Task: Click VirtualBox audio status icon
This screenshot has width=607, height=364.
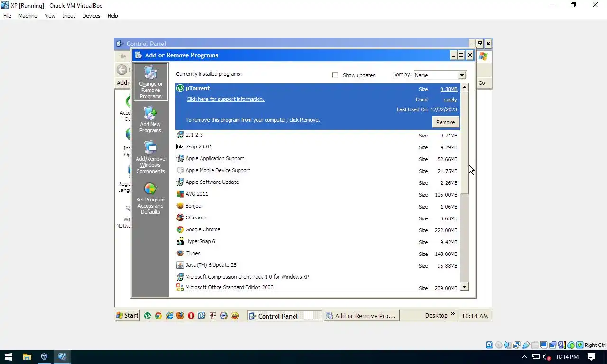Action: point(507,345)
